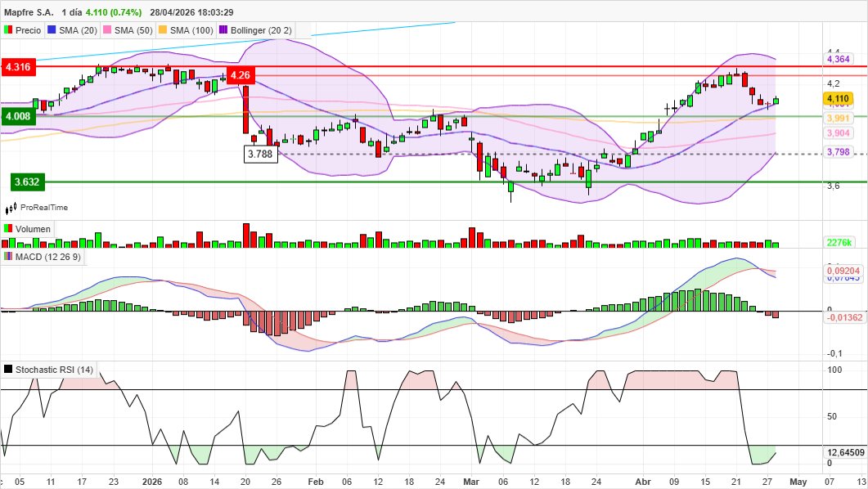This screenshot has height=489, width=868.
Task: Click the 3,991 SMA 100 value tag
Action: click(x=838, y=119)
